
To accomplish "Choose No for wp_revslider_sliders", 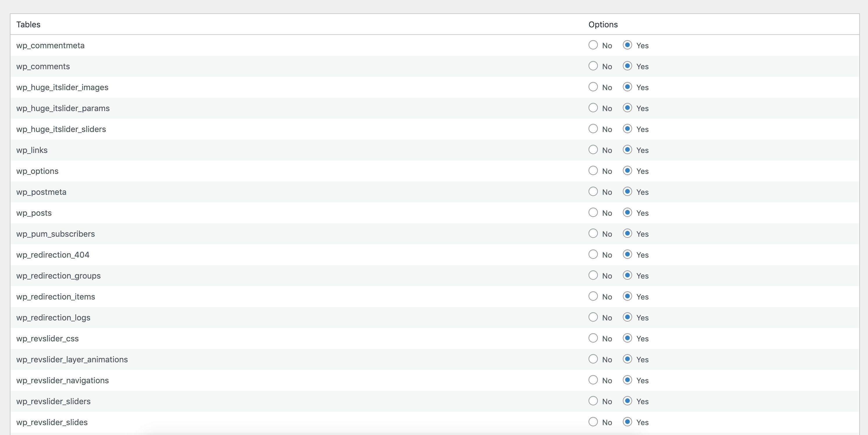I will [593, 400].
